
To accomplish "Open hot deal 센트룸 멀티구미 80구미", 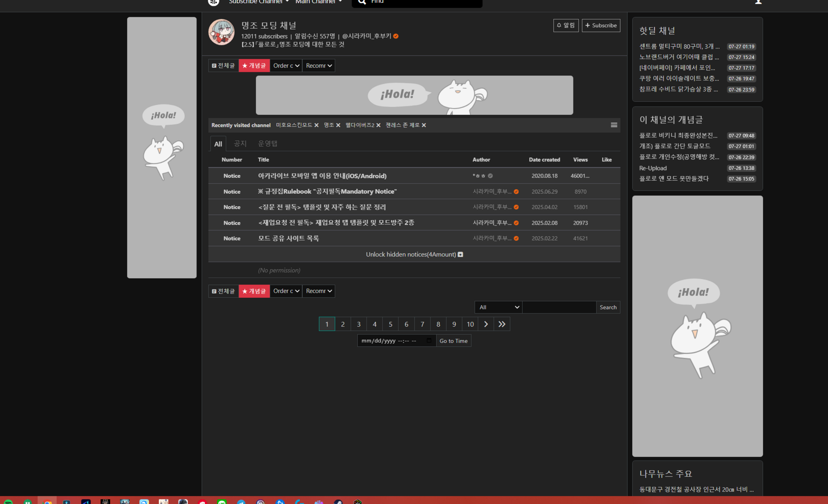I will click(x=679, y=46).
